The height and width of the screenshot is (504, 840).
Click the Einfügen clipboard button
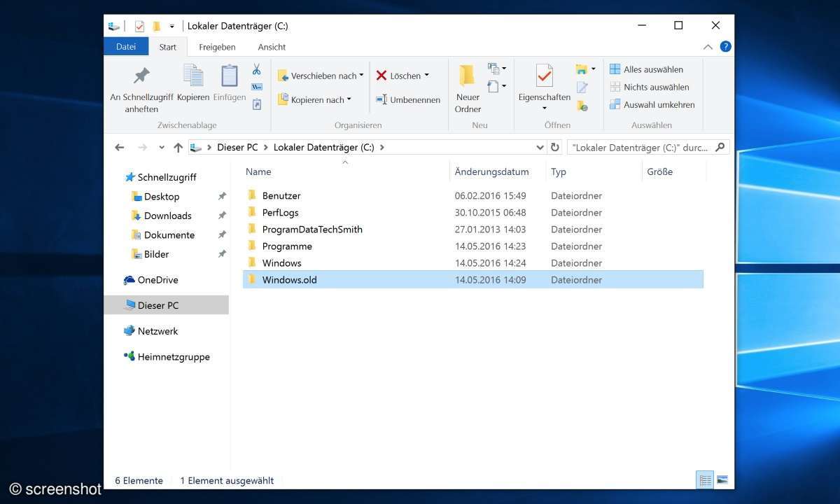(230, 83)
